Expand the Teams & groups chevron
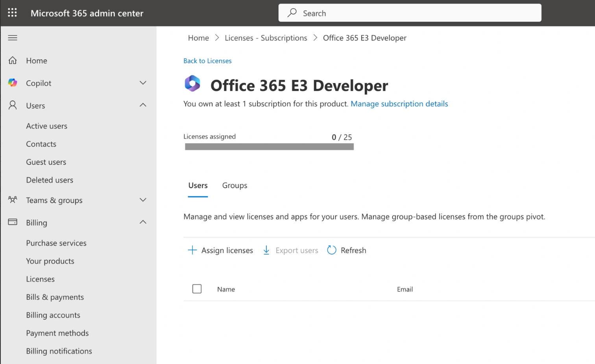The width and height of the screenshot is (595, 364). (x=143, y=200)
